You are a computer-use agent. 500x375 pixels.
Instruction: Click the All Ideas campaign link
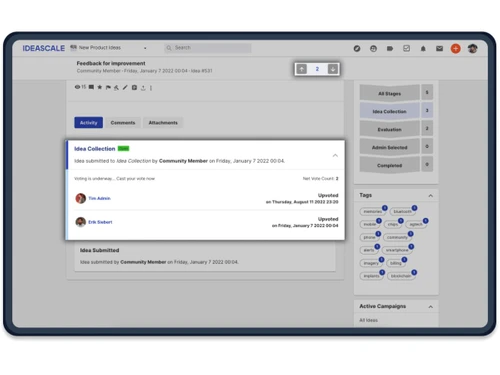click(368, 320)
